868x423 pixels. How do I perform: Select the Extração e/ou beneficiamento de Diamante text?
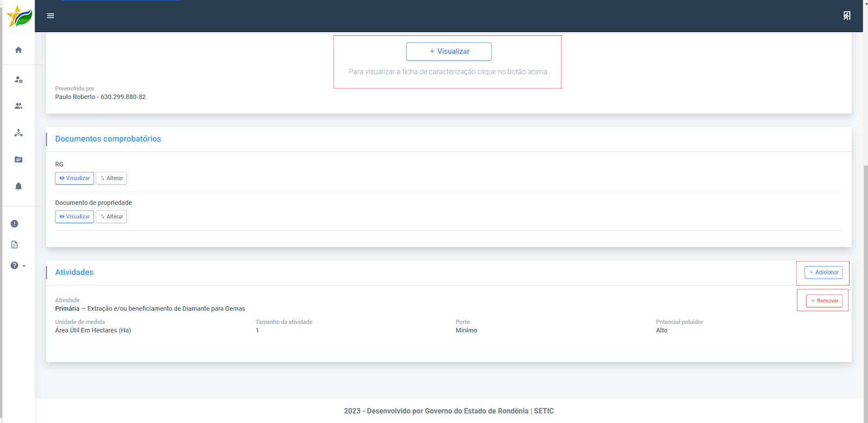(167, 309)
